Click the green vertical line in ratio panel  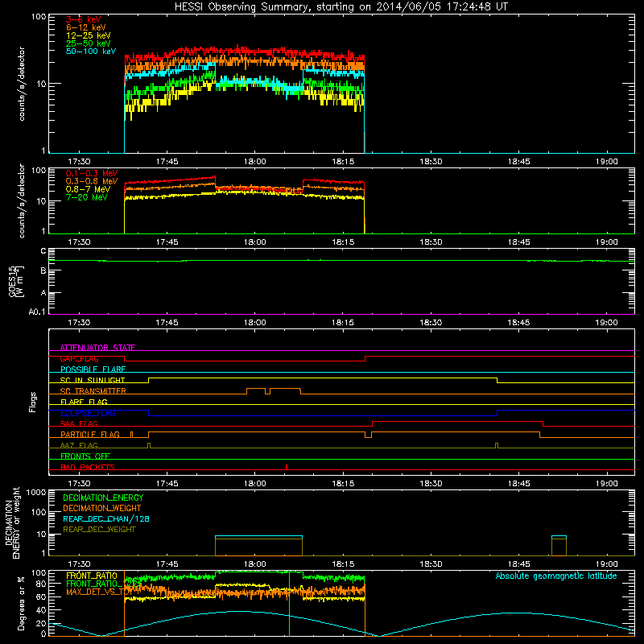click(x=290, y=604)
